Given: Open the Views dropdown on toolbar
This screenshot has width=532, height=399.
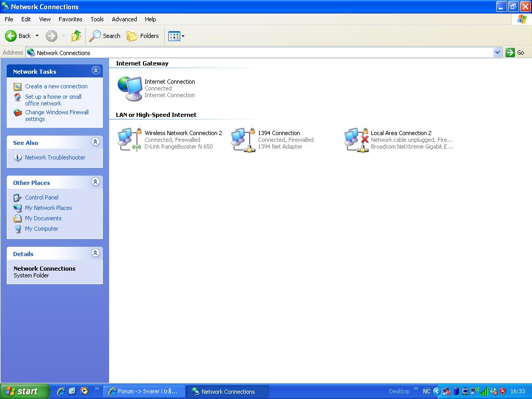Looking at the screenshot, I should point(176,36).
